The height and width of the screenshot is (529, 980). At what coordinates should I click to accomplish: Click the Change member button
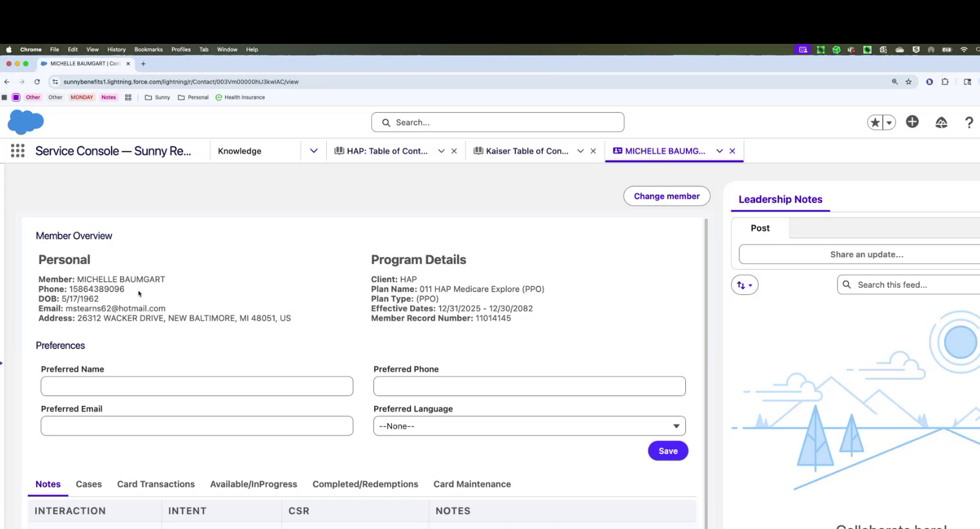pyautogui.click(x=666, y=196)
